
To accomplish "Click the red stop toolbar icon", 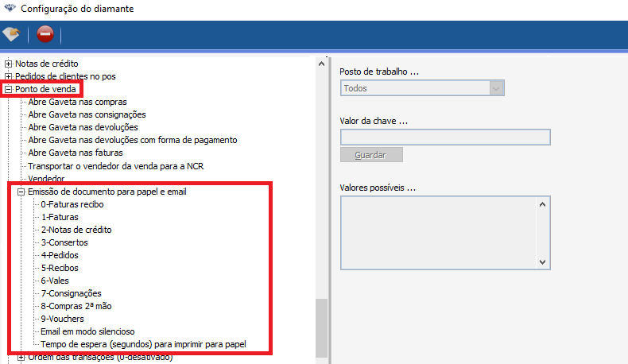I will click(45, 34).
